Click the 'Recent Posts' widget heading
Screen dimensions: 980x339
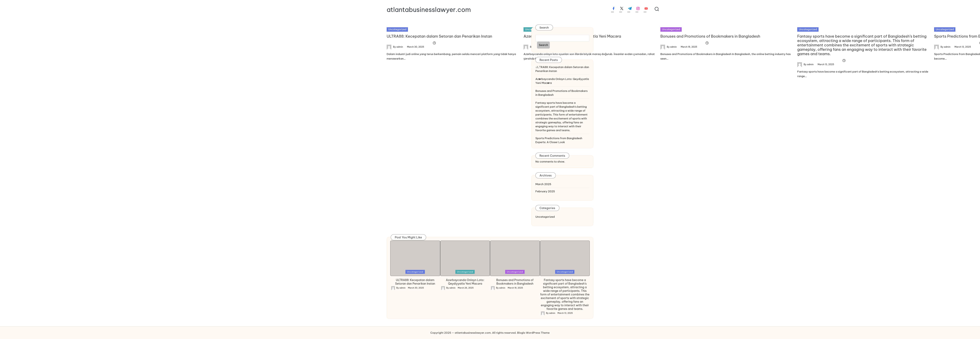[x=549, y=60]
